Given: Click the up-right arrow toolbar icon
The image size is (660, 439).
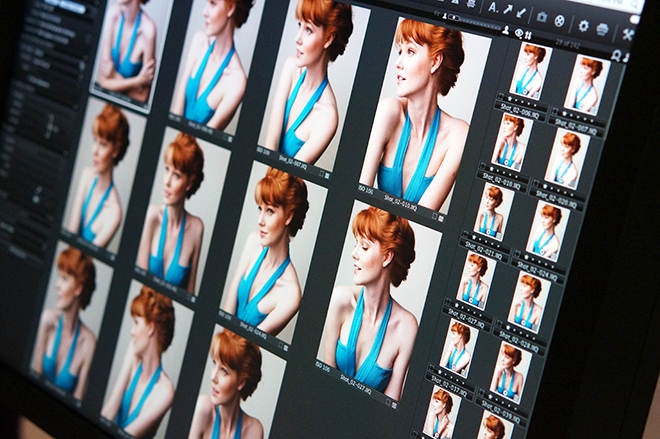Looking at the screenshot, I should pos(508,10).
